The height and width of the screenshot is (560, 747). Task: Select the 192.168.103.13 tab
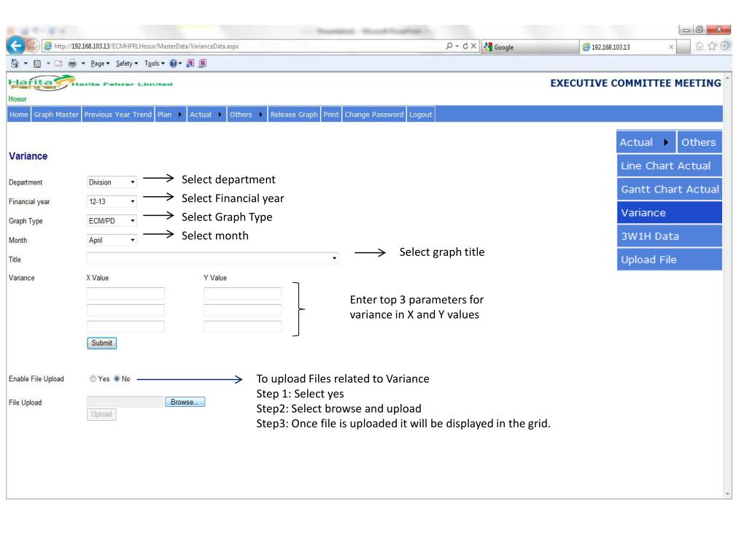point(628,47)
